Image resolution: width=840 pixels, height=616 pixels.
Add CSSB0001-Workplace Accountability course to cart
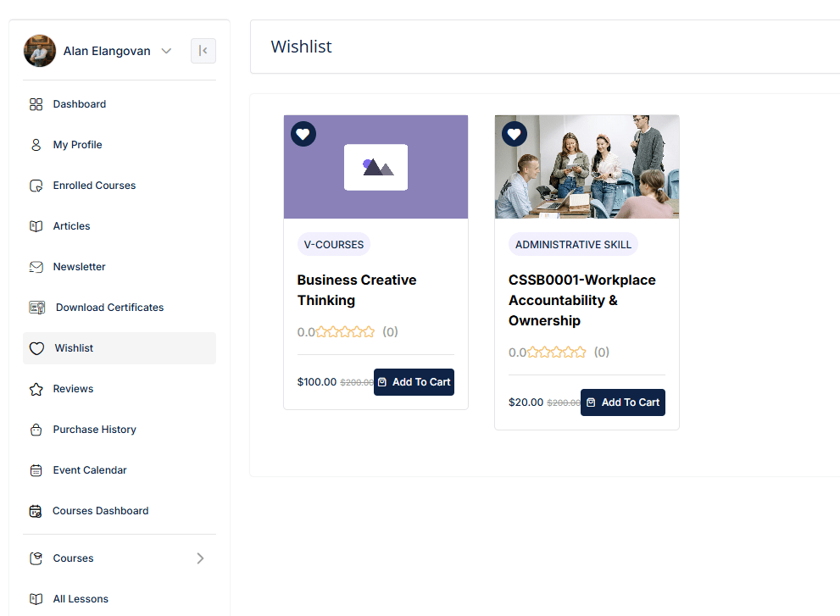point(623,402)
